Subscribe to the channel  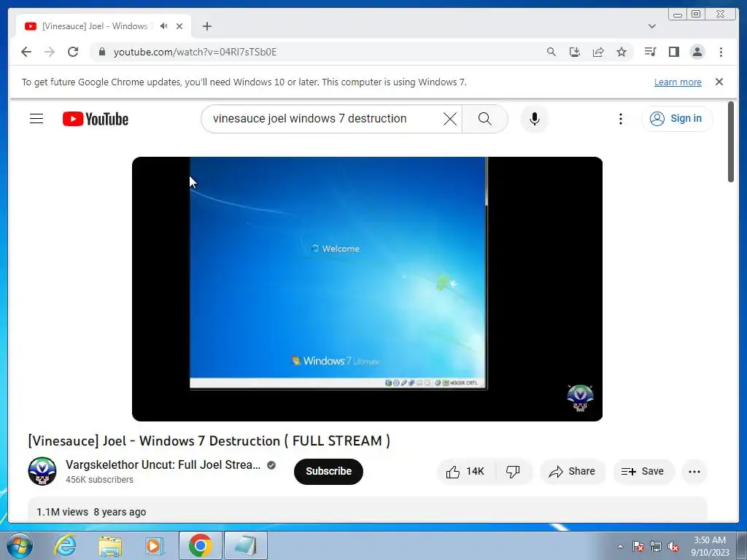[328, 472]
